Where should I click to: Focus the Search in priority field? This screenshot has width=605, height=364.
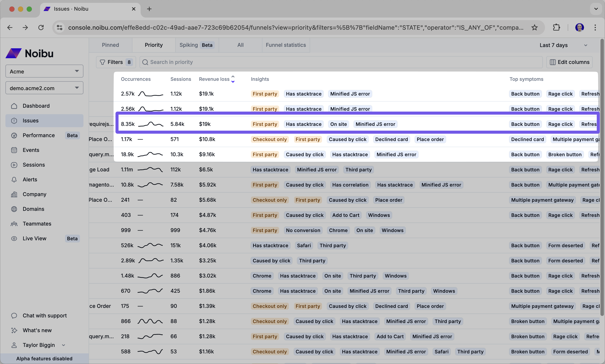point(341,62)
